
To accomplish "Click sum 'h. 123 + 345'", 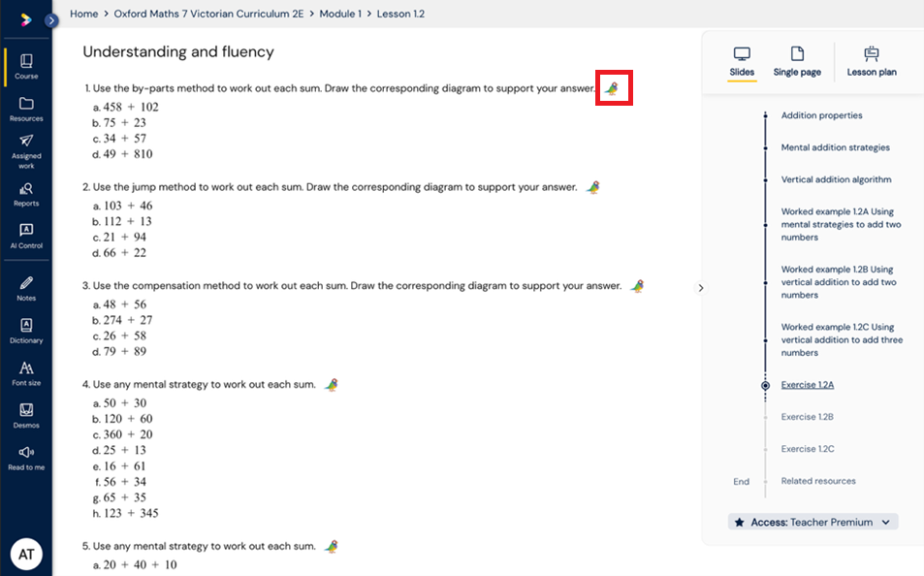I will pyautogui.click(x=125, y=514).
